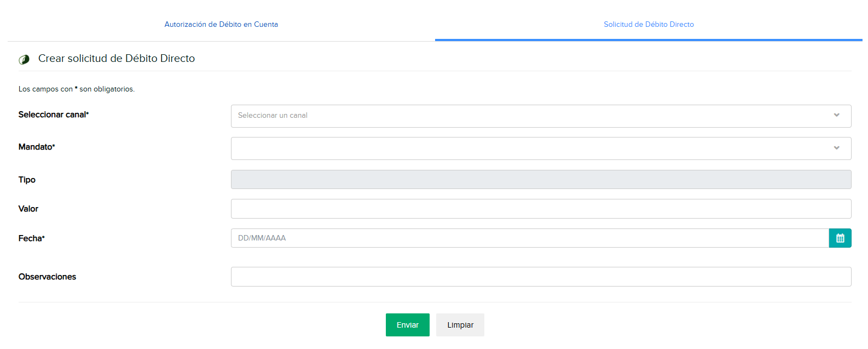868x349 pixels.
Task: Click the 'Mandato*' field label
Action: coord(37,147)
